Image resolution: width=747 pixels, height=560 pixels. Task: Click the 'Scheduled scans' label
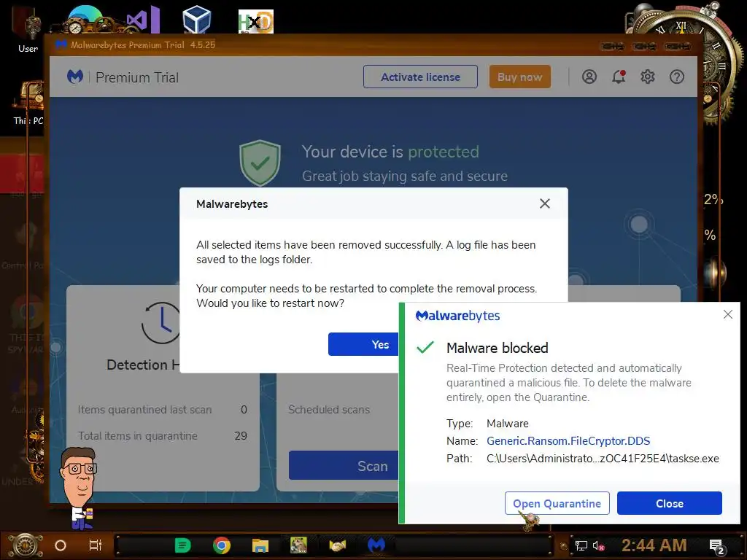329,410
